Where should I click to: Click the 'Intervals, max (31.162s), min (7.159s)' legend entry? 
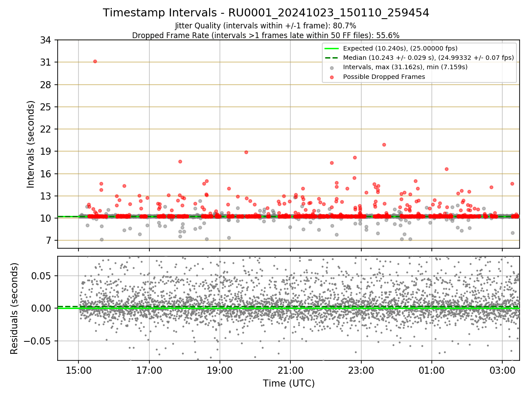tap(405, 67)
